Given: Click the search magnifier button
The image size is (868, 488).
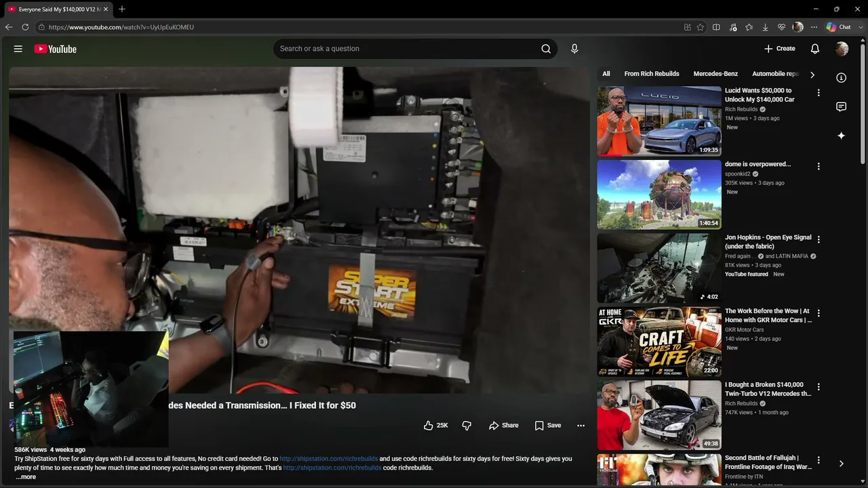Looking at the screenshot, I should [546, 49].
